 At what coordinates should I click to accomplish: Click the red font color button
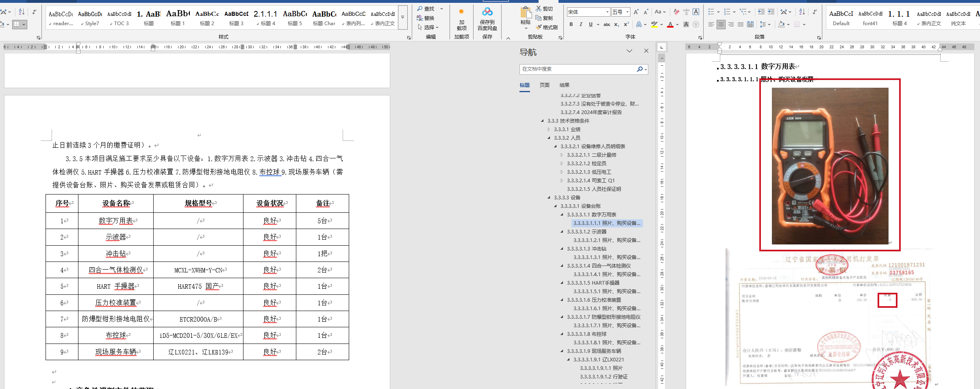coord(670,25)
